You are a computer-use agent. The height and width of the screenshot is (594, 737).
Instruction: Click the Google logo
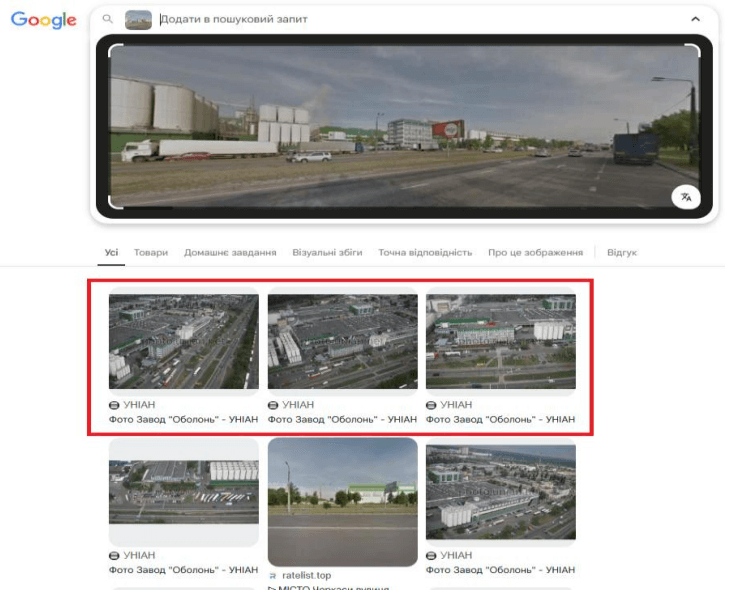pyautogui.click(x=44, y=20)
